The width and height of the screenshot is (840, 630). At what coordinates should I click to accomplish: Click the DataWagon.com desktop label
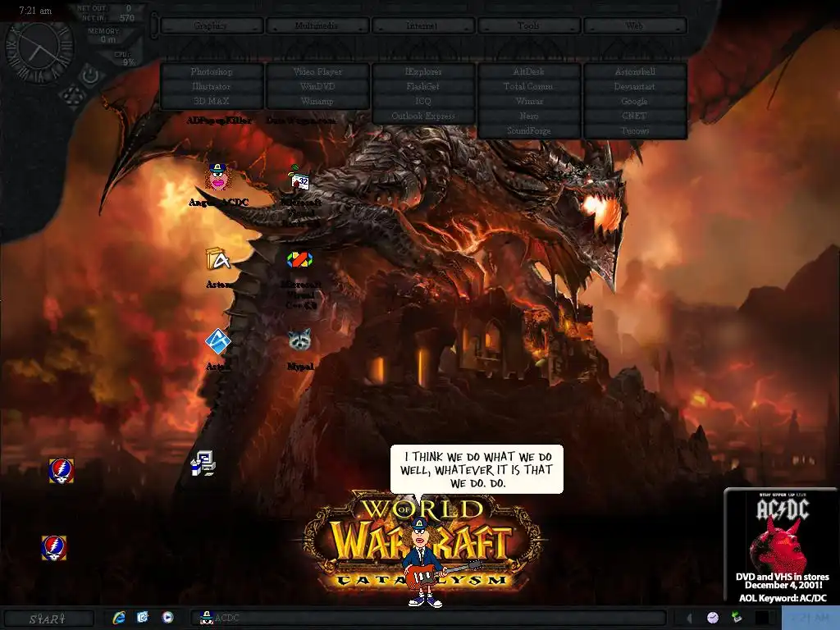301,121
